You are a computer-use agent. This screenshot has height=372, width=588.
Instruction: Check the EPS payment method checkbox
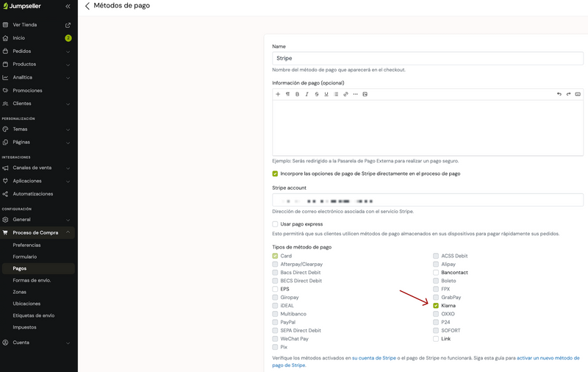pyautogui.click(x=275, y=289)
